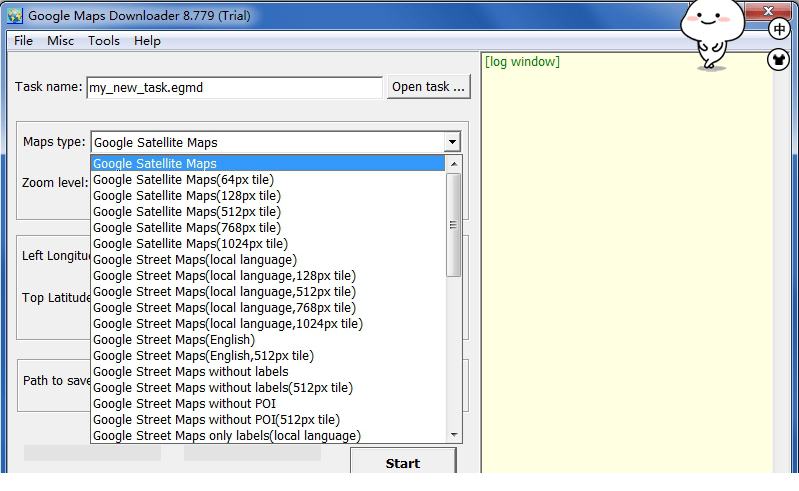This screenshot has height=491, width=799.
Task: Open the File menu
Action: [x=23, y=41]
